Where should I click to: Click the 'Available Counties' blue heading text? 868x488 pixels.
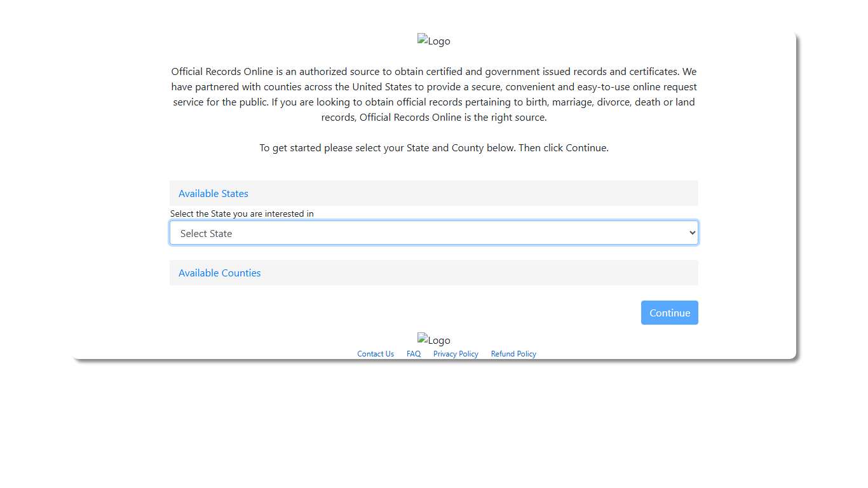(x=220, y=273)
